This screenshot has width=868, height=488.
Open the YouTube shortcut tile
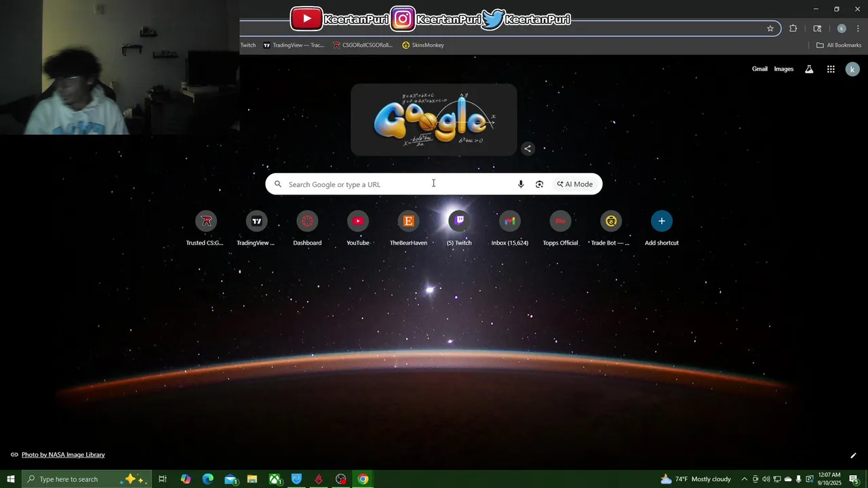pyautogui.click(x=358, y=228)
